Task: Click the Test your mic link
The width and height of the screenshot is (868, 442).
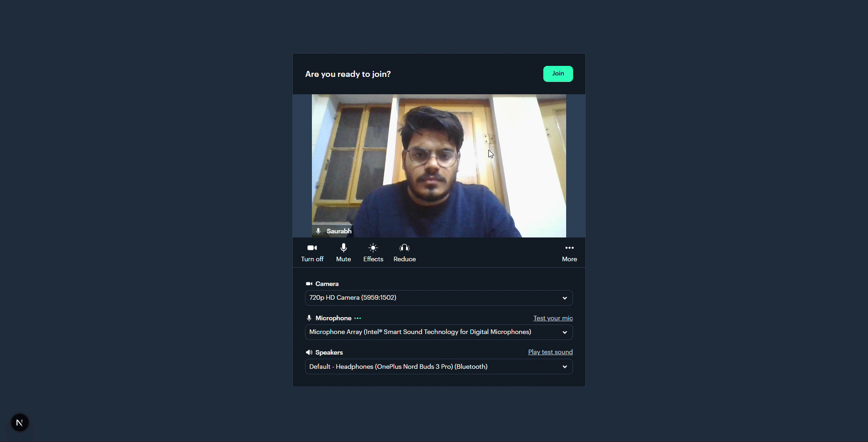Action: click(553, 318)
